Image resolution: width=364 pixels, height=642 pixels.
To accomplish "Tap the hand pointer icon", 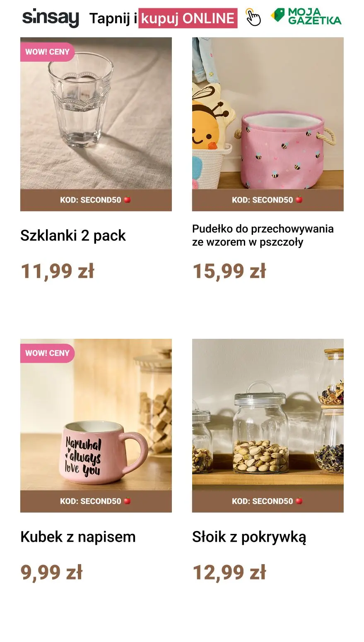I will pos(253,18).
